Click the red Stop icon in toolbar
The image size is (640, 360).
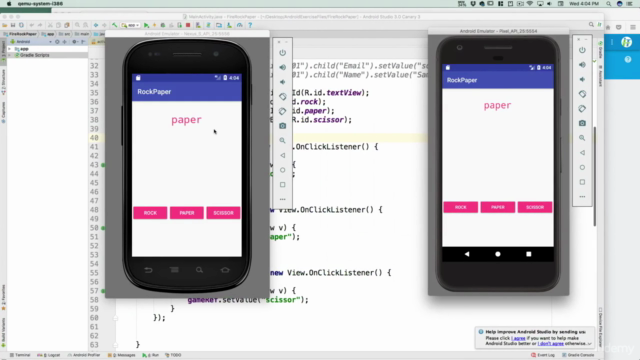[x=188, y=25]
